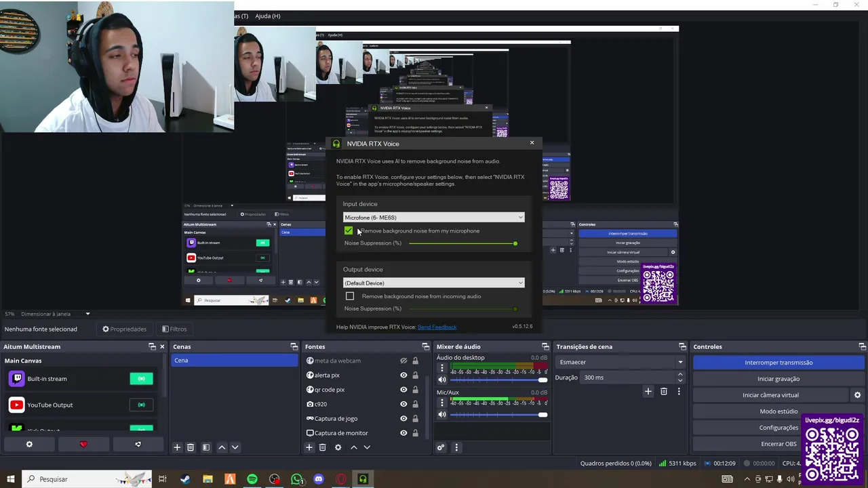Open Steam from the taskbar
The image size is (868, 488).
click(x=185, y=479)
